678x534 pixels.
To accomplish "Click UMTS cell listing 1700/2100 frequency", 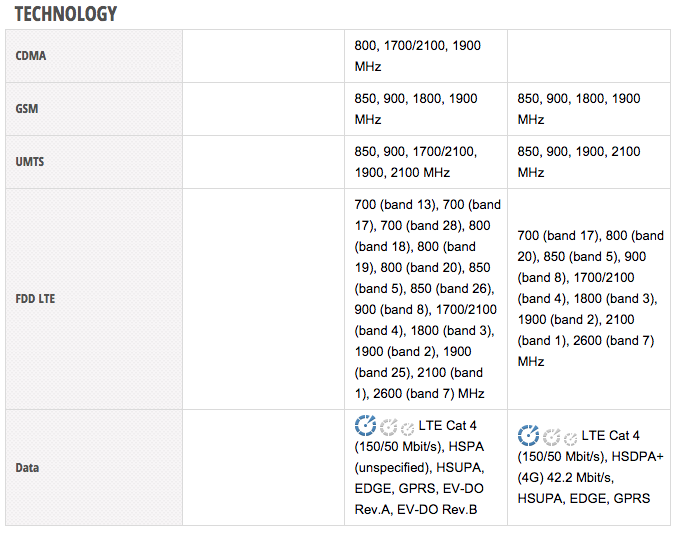I will point(415,162).
